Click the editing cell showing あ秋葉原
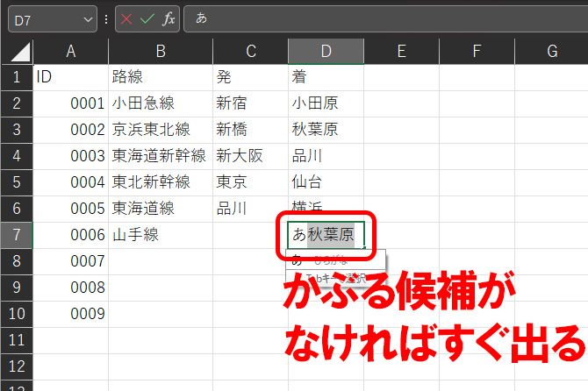 point(326,235)
